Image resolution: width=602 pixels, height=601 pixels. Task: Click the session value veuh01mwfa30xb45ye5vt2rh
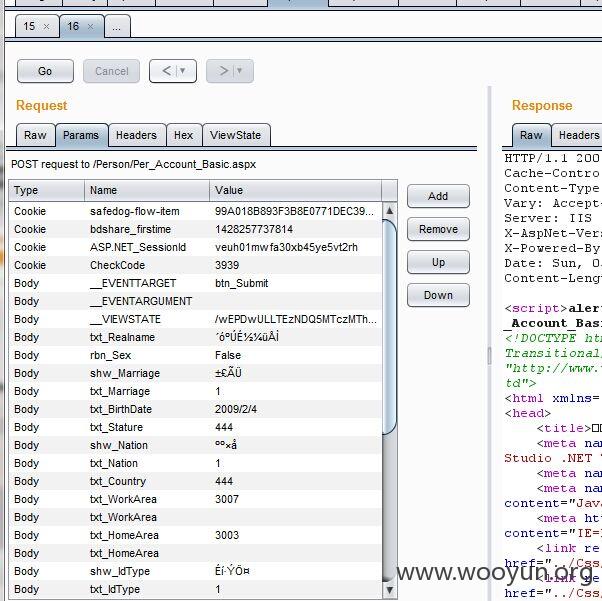pos(286,247)
